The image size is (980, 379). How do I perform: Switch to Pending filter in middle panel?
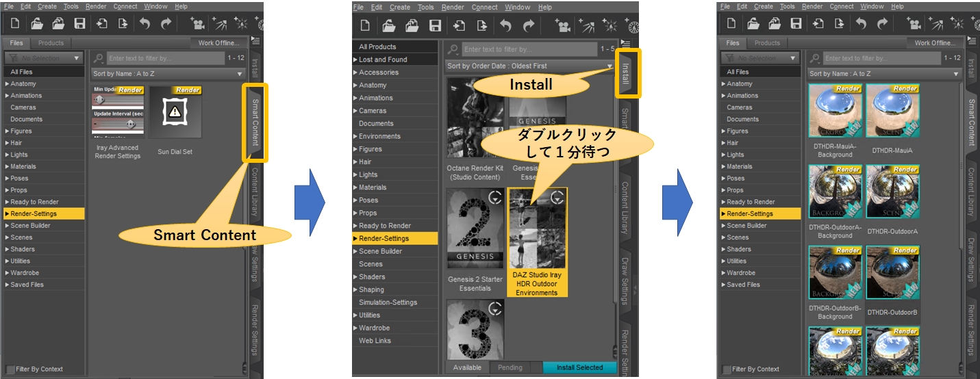pyautogui.click(x=510, y=367)
